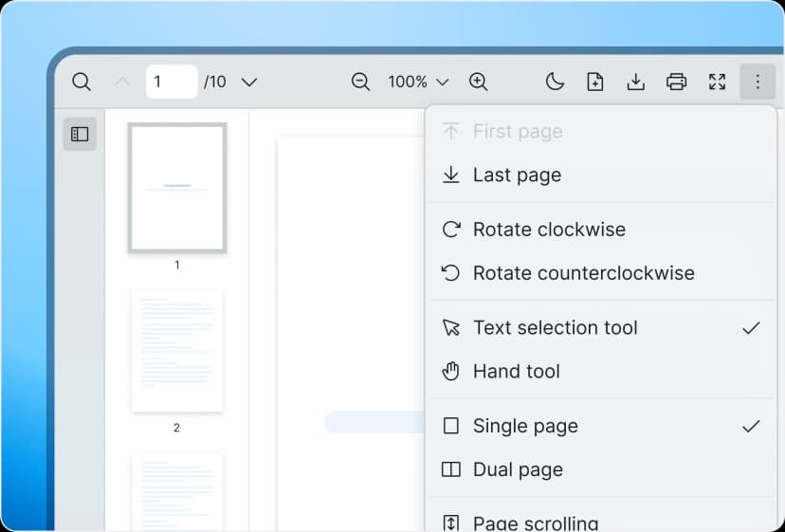785x532 pixels.
Task: Toggle dark theme with moon icon
Action: [555, 82]
